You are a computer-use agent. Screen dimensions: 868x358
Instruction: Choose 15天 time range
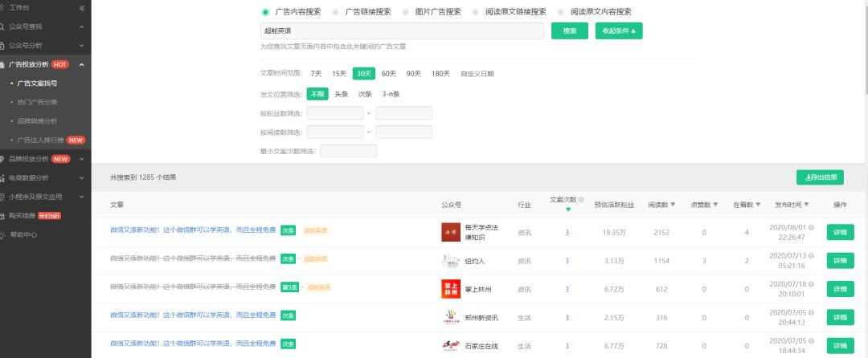coord(339,74)
